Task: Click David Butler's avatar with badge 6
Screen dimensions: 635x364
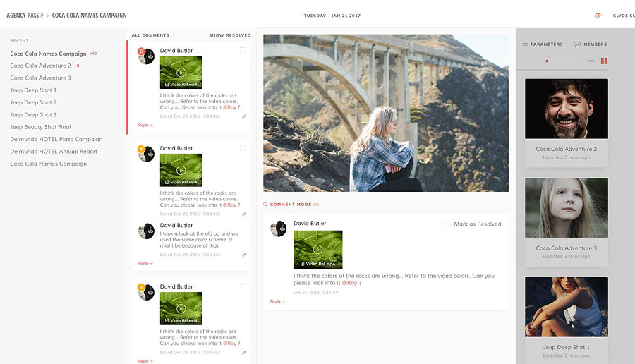Action: click(x=146, y=56)
